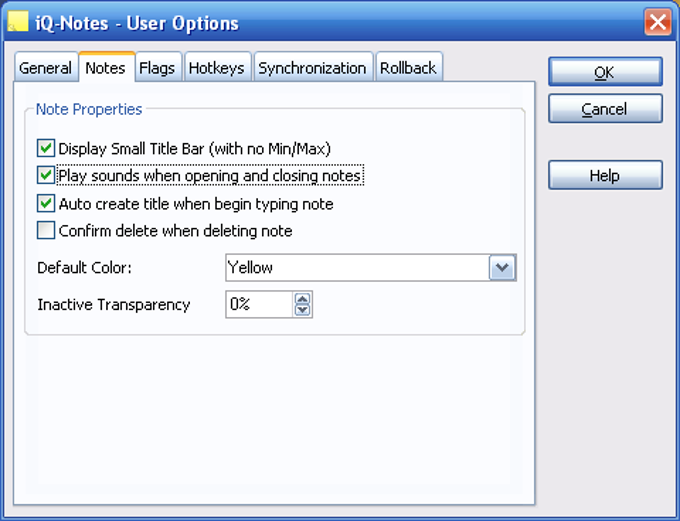
Task: Click the iQ-Notes yellow note title icon
Action: (18, 21)
